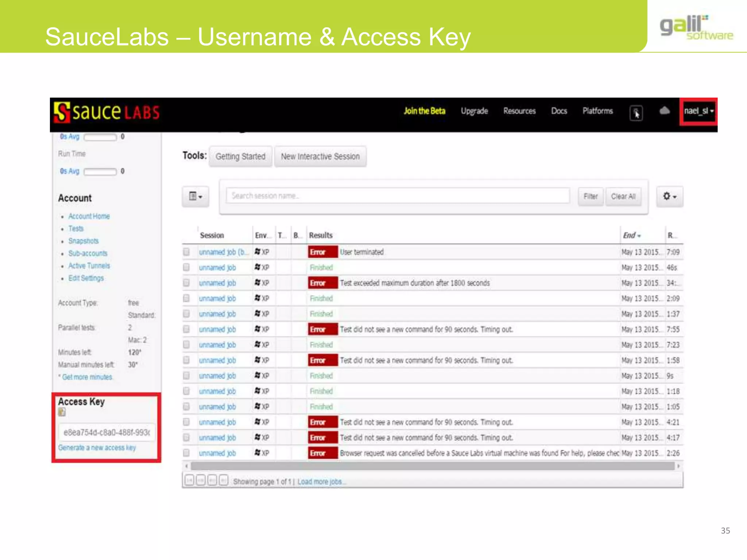
Task: Click the horizontal scrollbar of jobs table
Action: tap(433, 466)
